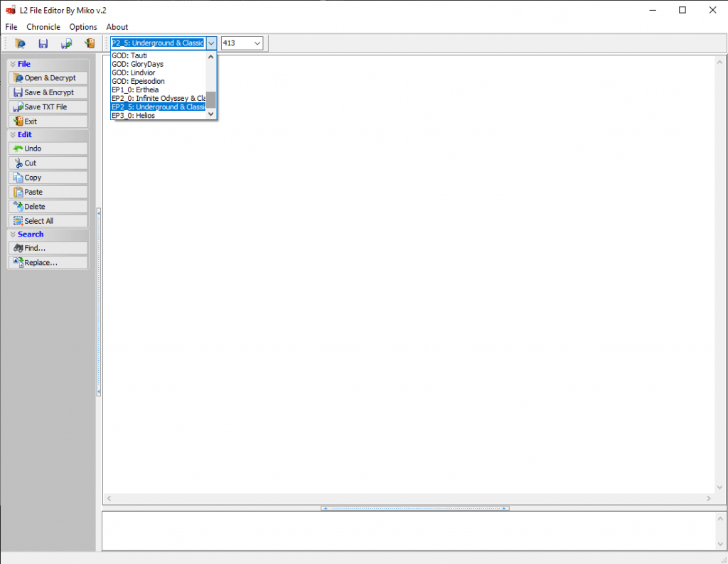Click the Open & Decrypt toolbar icon
Screen dimensions: 728x564
point(20,43)
